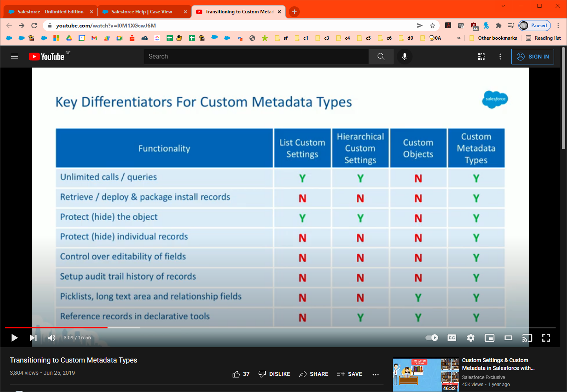This screenshot has height=392, width=567.
Task: Reload the page
Action: click(x=34, y=26)
